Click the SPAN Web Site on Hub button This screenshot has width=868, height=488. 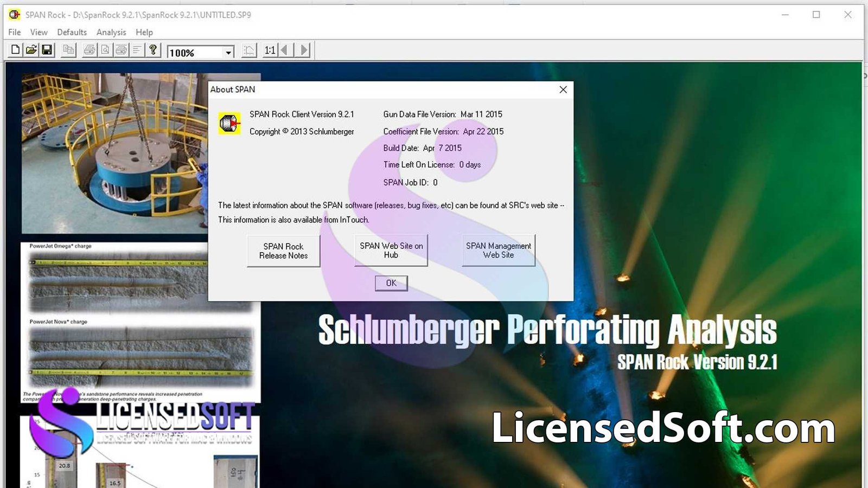click(391, 250)
